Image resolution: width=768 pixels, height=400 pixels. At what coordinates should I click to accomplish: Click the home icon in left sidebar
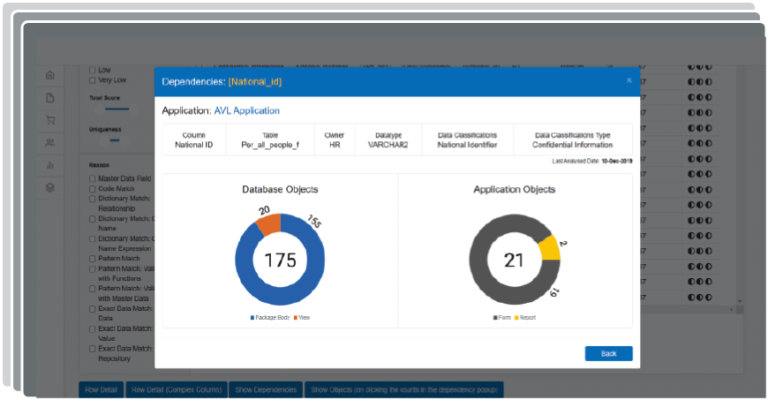[50, 75]
